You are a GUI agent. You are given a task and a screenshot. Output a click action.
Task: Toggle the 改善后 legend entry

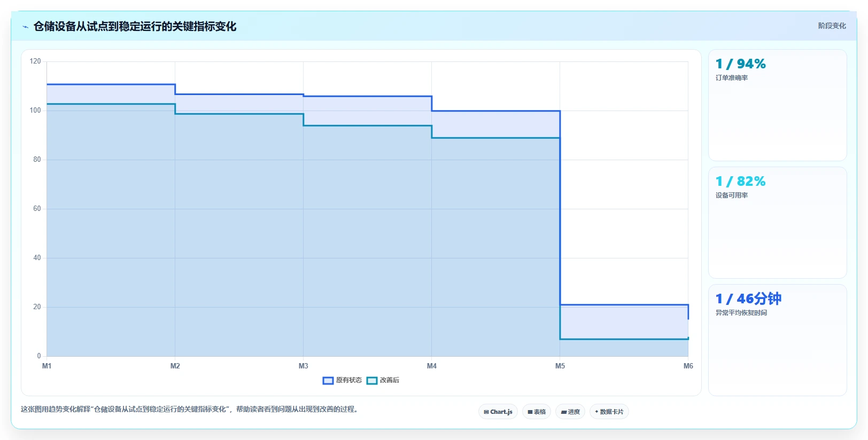383,380
